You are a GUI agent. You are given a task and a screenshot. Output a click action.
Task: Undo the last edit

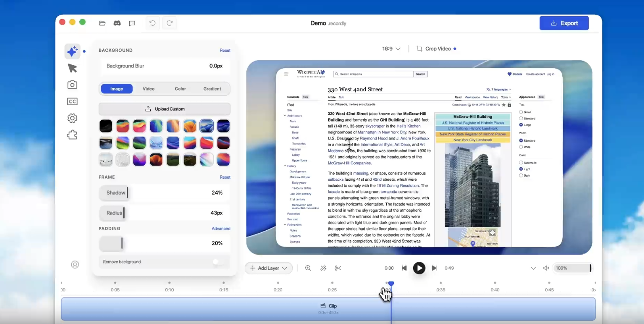(152, 23)
